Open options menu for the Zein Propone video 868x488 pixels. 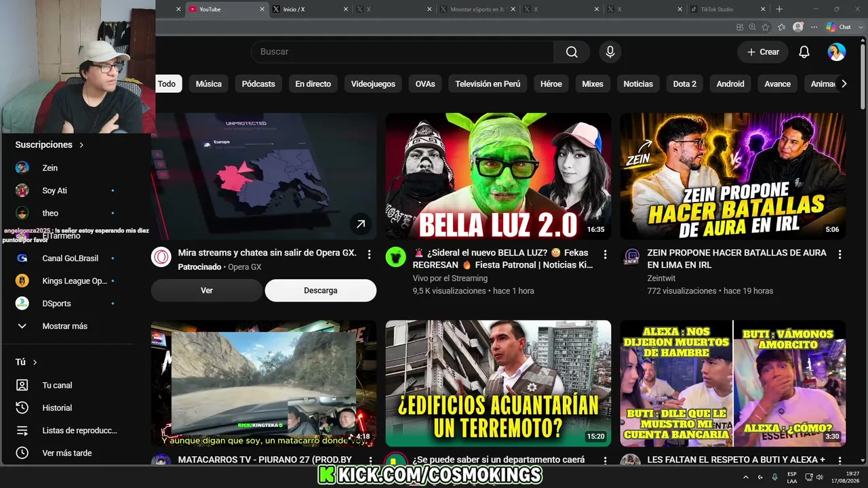pos(840,254)
